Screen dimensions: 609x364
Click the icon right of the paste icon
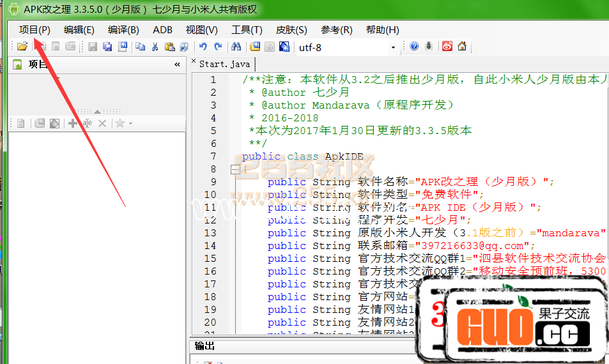click(184, 47)
